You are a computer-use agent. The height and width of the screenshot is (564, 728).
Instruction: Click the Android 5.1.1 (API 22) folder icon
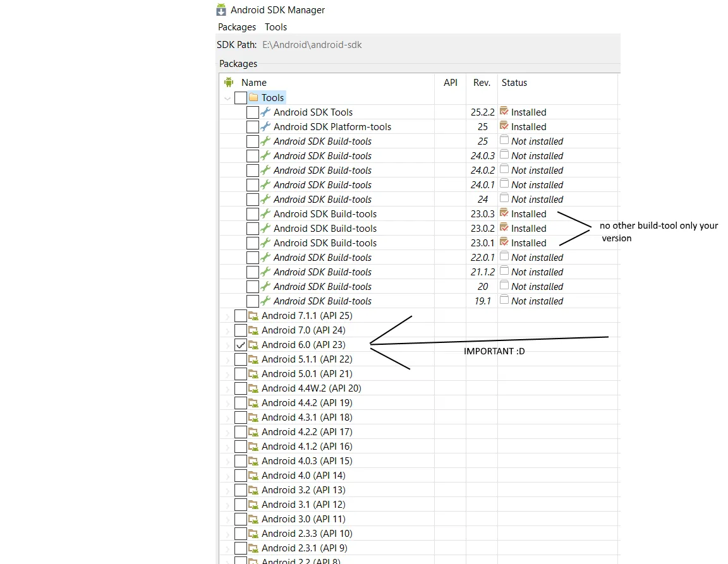pyautogui.click(x=253, y=360)
